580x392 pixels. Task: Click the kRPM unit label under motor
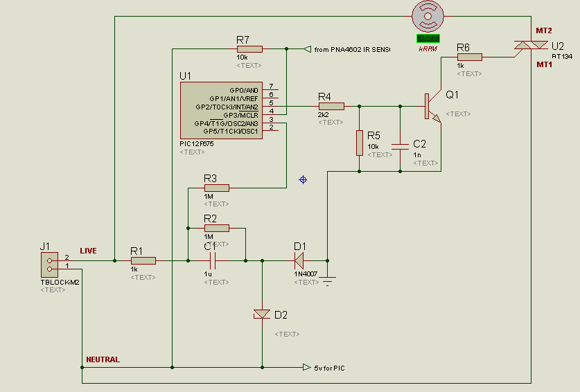click(x=428, y=48)
